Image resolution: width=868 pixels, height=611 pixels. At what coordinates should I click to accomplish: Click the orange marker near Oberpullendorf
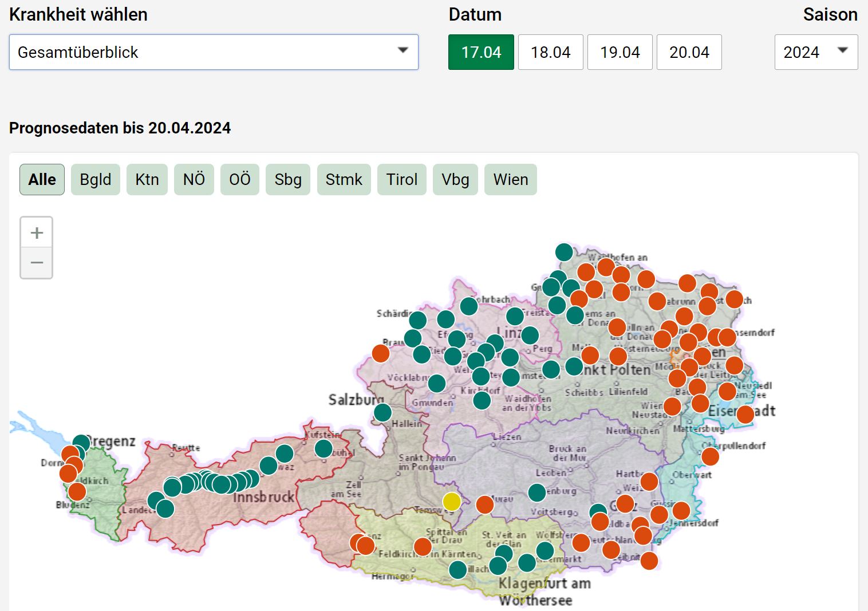(x=710, y=456)
